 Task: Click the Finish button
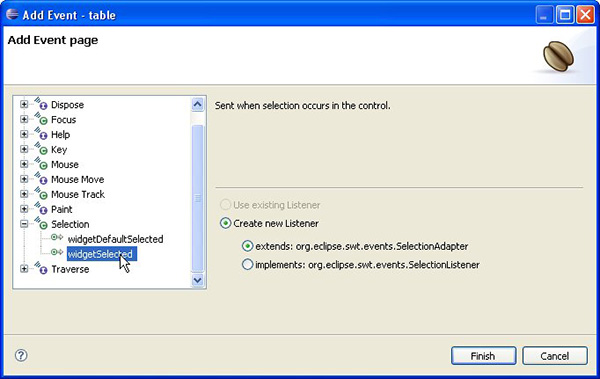[x=483, y=356]
